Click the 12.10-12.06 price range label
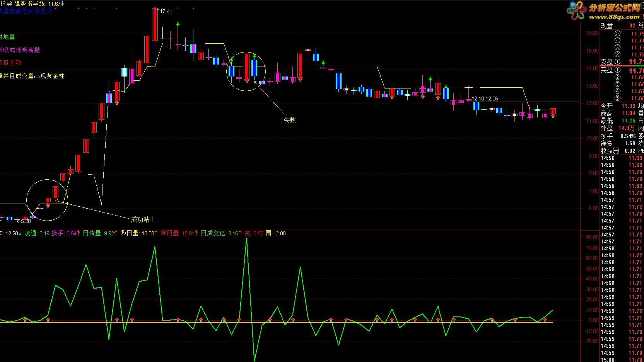Screen dimensions: 644x362 coord(485,99)
